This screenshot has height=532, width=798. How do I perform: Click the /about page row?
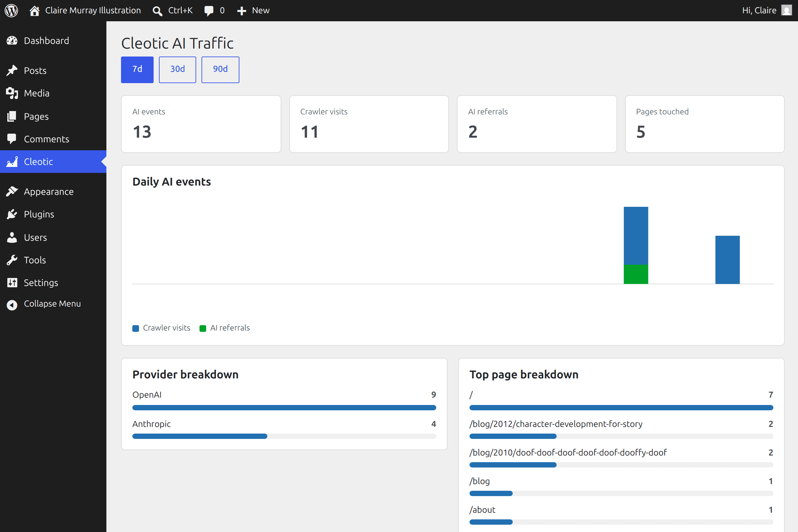pos(621,515)
